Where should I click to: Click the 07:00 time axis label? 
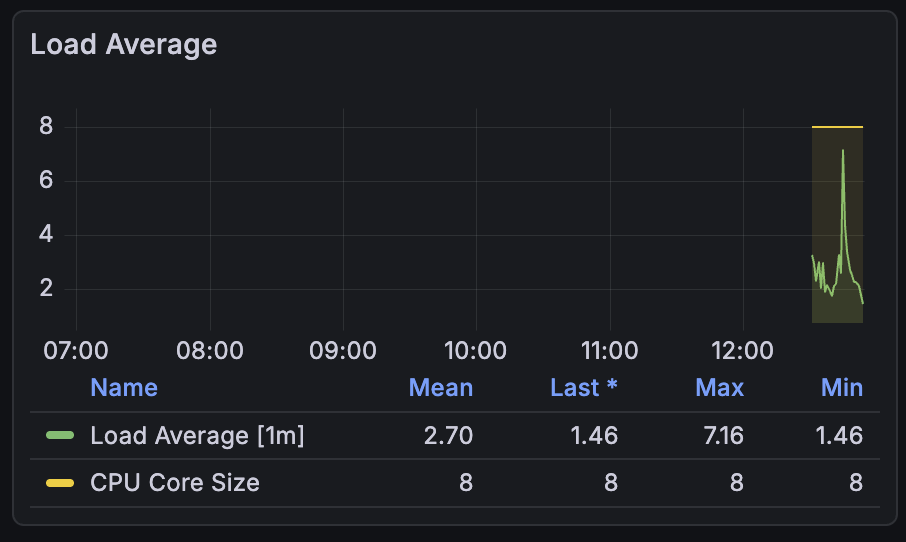(x=76, y=351)
